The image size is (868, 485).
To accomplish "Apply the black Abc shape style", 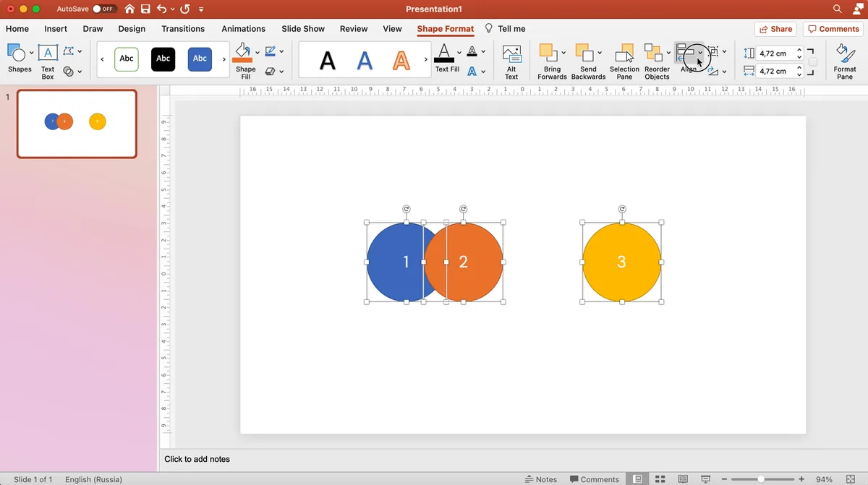I will [x=163, y=59].
